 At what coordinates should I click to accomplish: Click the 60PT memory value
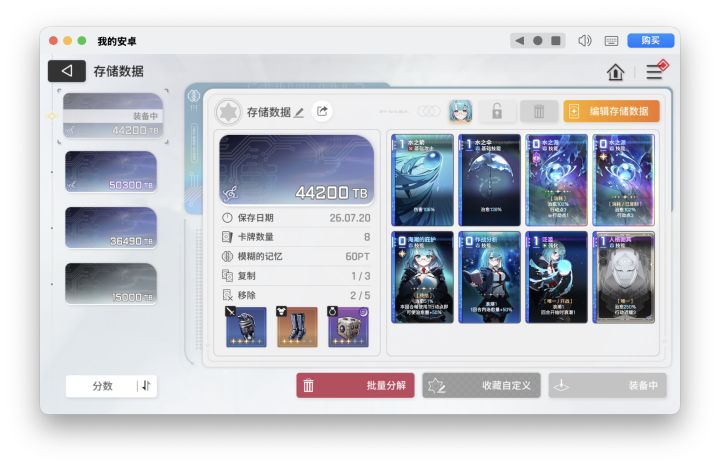(x=358, y=256)
